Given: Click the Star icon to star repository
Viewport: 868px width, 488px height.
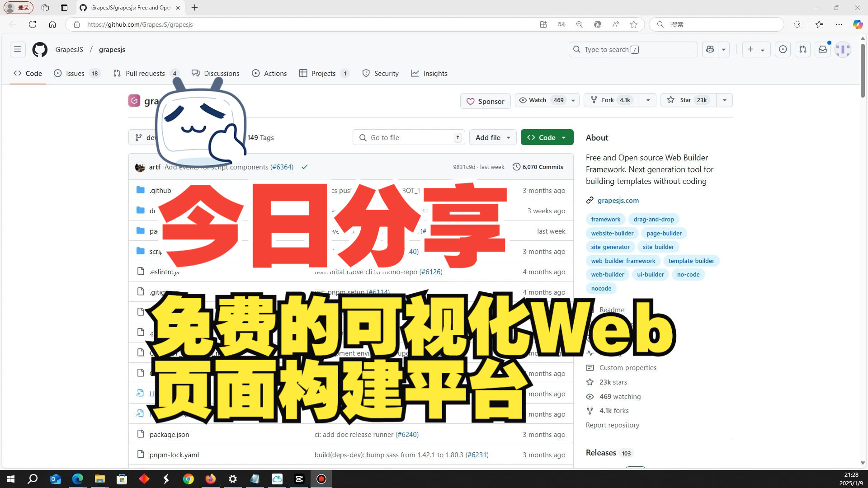Looking at the screenshot, I should point(671,100).
